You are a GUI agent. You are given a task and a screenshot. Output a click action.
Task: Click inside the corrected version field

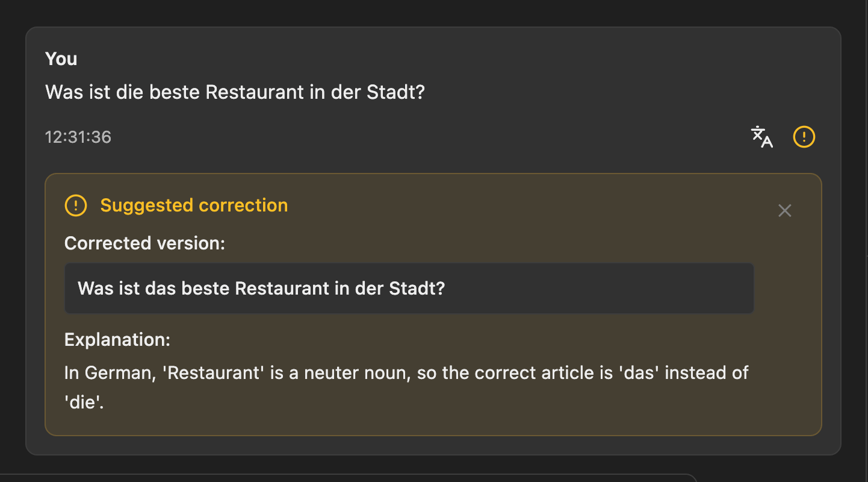[409, 288]
